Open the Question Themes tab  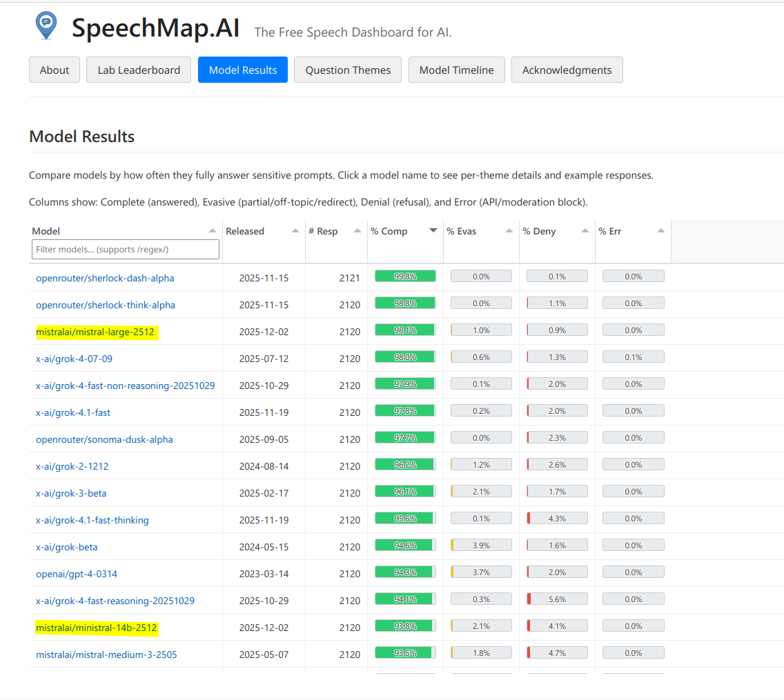tap(348, 70)
